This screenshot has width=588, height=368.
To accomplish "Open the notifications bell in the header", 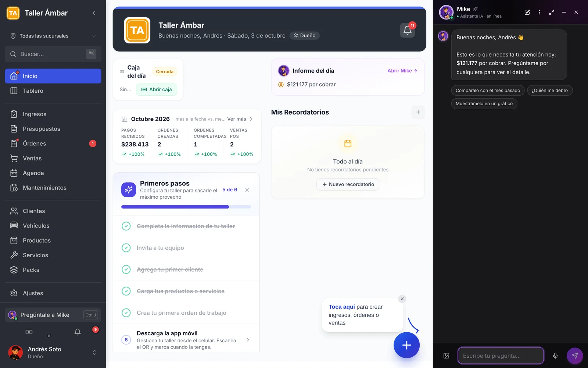I will point(407,30).
